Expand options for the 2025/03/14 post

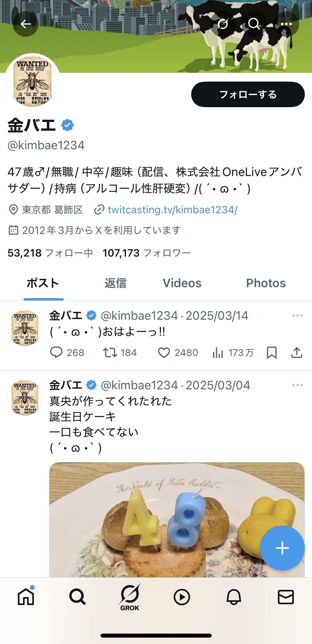(x=297, y=315)
